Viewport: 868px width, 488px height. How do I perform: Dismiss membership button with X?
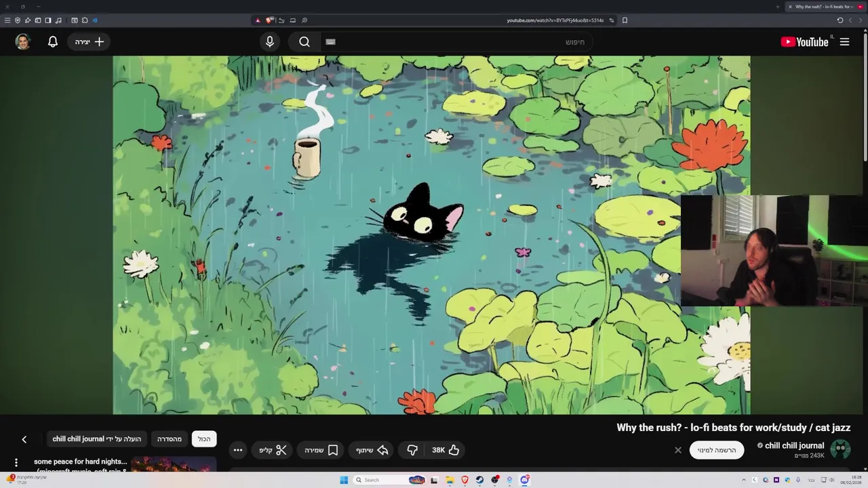(x=677, y=450)
